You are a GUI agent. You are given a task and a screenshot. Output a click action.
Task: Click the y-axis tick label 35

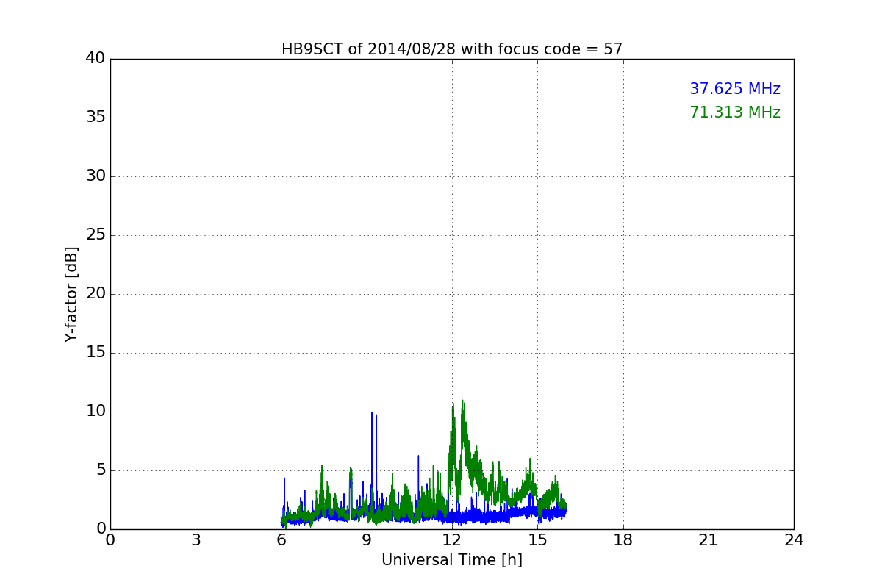(96, 118)
